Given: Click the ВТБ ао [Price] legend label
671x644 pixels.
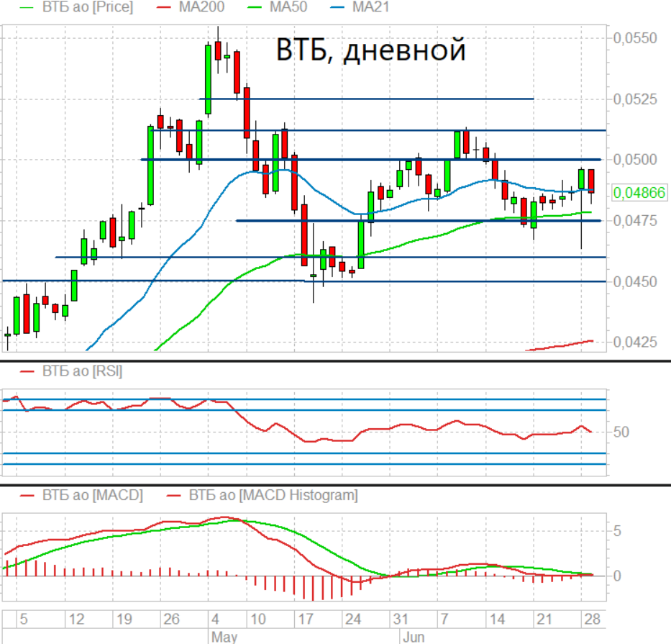Looking at the screenshot, I should pyautogui.click(x=88, y=7).
